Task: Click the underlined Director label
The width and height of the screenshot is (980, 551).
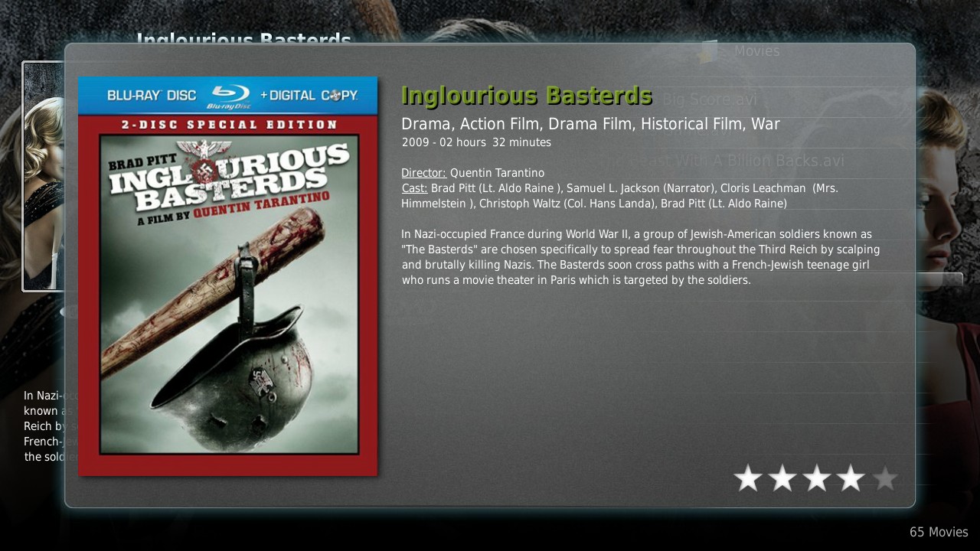Action: click(423, 173)
